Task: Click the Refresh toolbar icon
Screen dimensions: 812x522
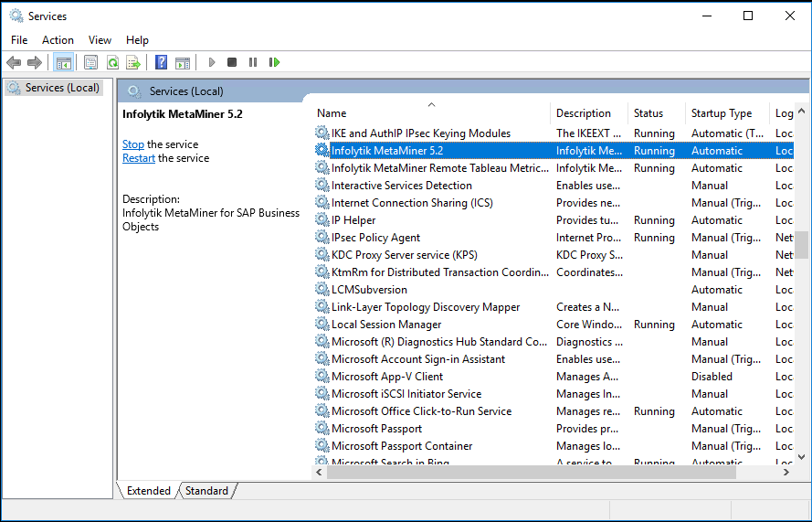Action: 112,63
